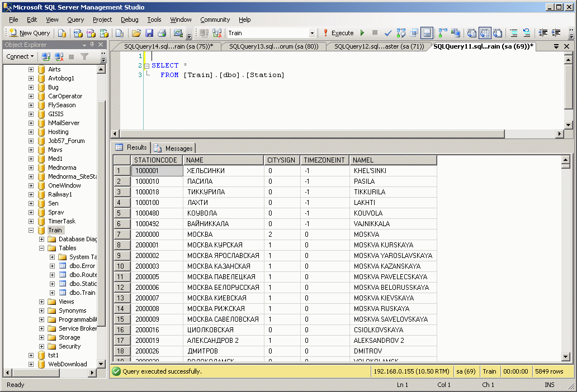Uncomment the selected lines

pyautogui.click(x=527, y=33)
